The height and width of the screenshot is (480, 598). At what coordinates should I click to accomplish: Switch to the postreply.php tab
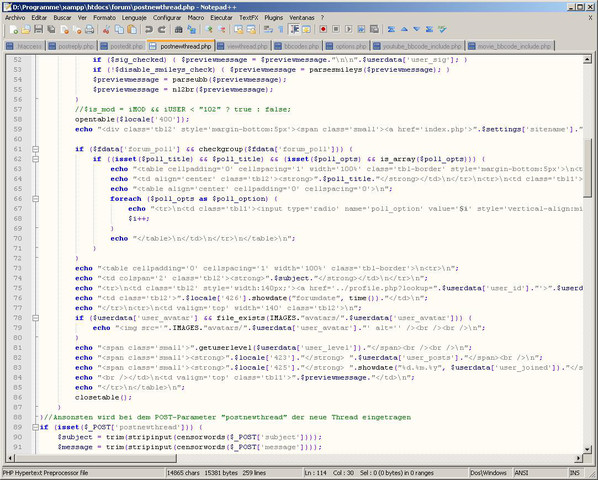tap(72, 46)
